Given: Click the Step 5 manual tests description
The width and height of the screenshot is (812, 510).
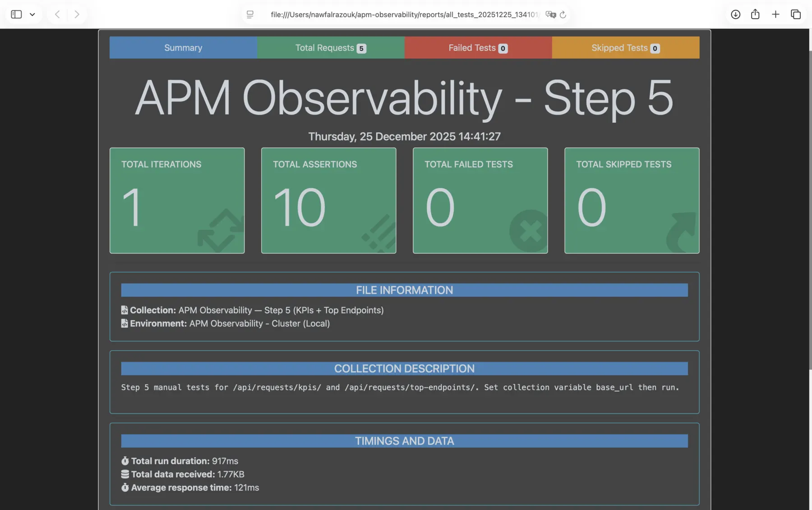Looking at the screenshot, I should [400, 388].
